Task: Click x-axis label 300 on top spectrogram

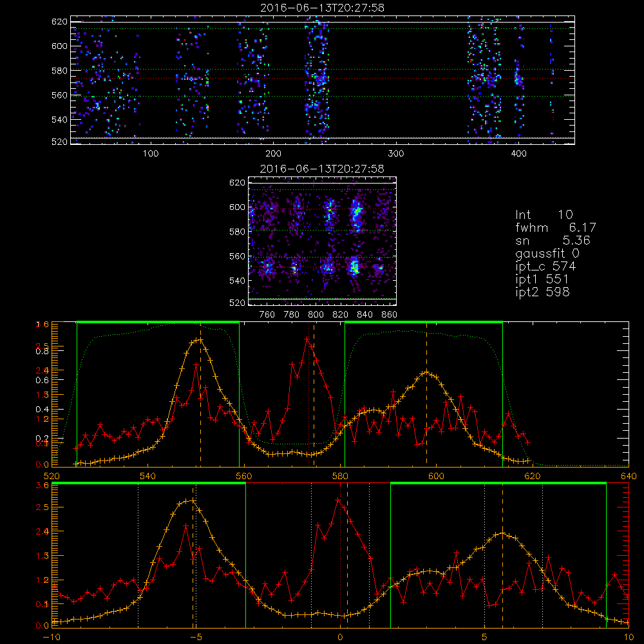Action: click(396, 154)
